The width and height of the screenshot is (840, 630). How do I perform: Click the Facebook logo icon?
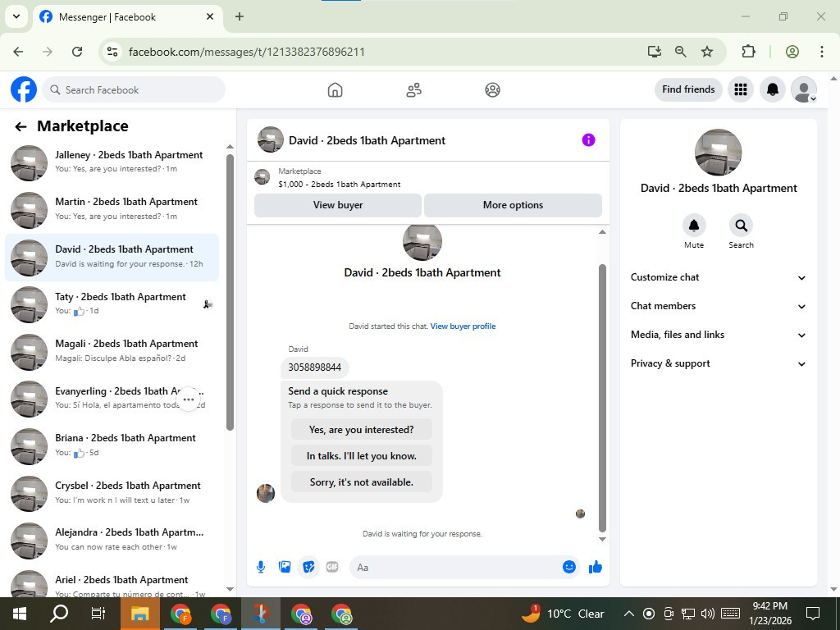(x=24, y=89)
